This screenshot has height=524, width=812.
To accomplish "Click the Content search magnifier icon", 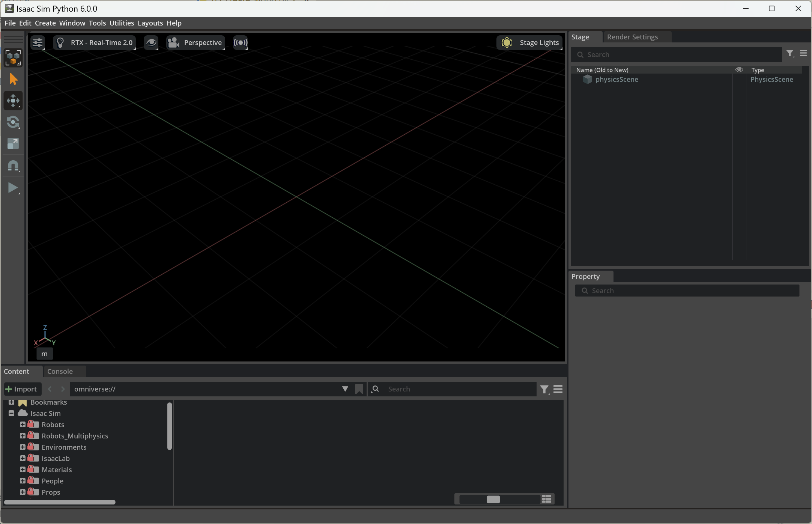I will click(375, 389).
